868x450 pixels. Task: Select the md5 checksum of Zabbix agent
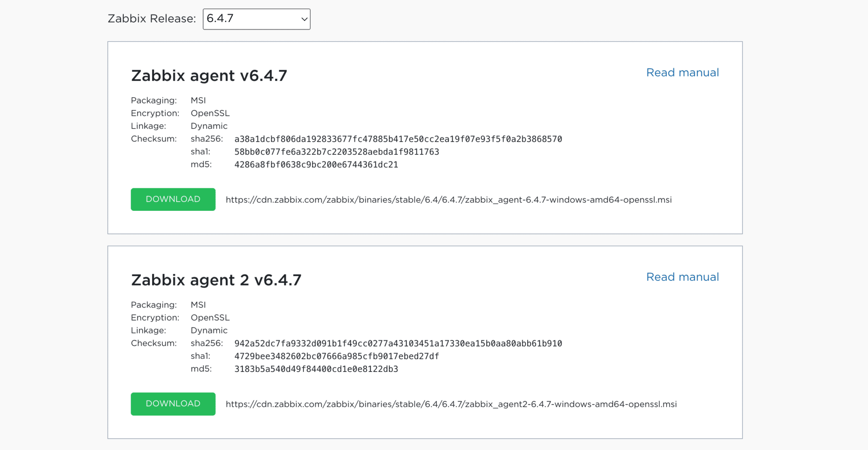pos(316,165)
